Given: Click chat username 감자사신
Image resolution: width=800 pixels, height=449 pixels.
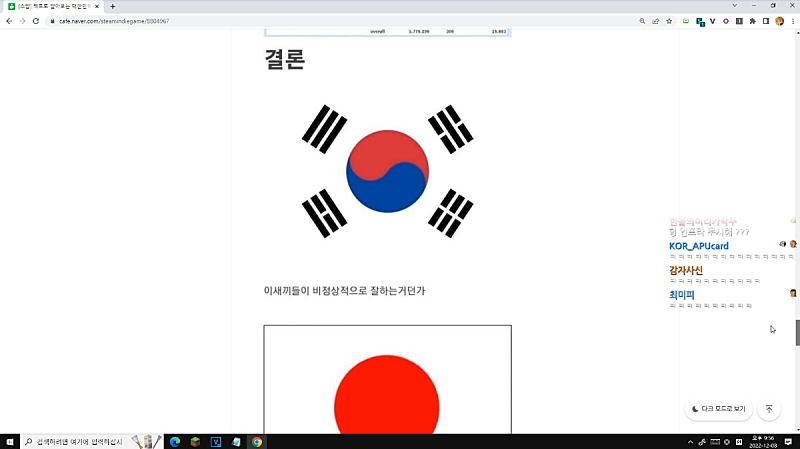Looking at the screenshot, I should click(686, 270).
